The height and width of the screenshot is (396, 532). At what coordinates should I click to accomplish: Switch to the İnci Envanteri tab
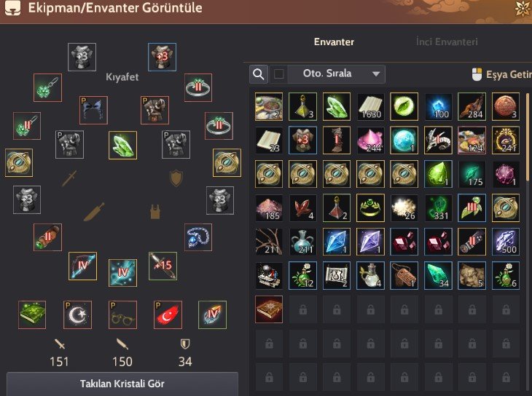tap(447, 41)
